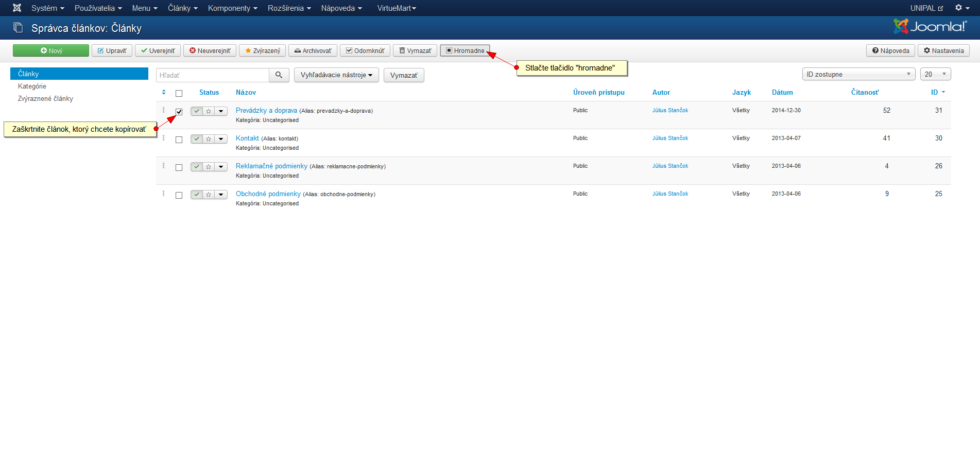Sort by the Status column header
980x471 pixels.
pos(209,92)
